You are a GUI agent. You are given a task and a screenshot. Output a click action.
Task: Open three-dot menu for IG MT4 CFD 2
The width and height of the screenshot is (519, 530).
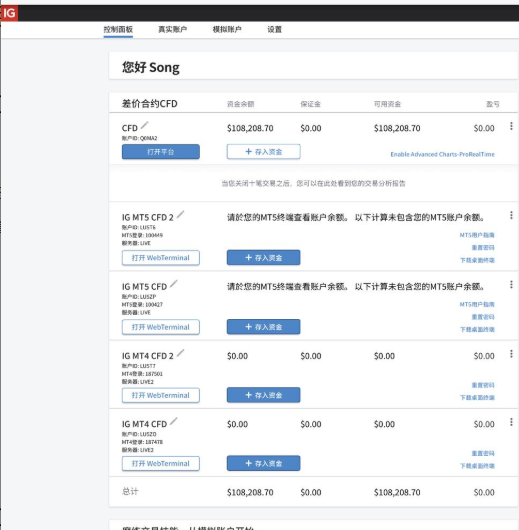coord(511,354)
